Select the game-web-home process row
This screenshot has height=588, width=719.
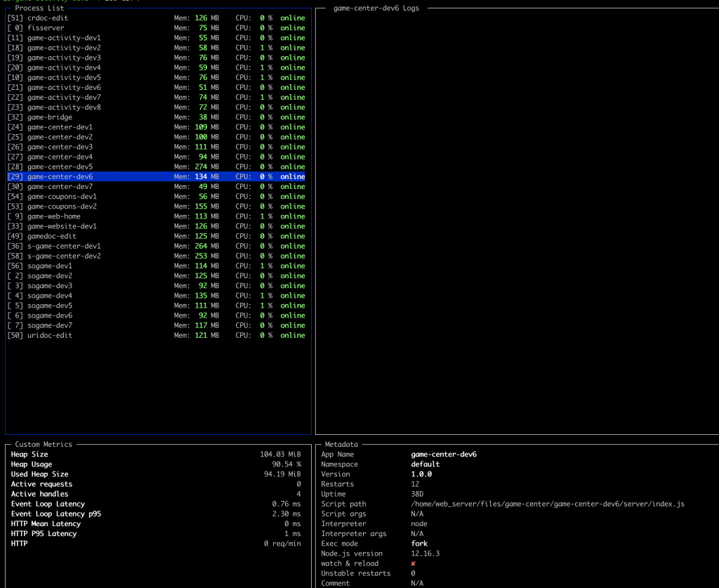click(x=156, y=216)
